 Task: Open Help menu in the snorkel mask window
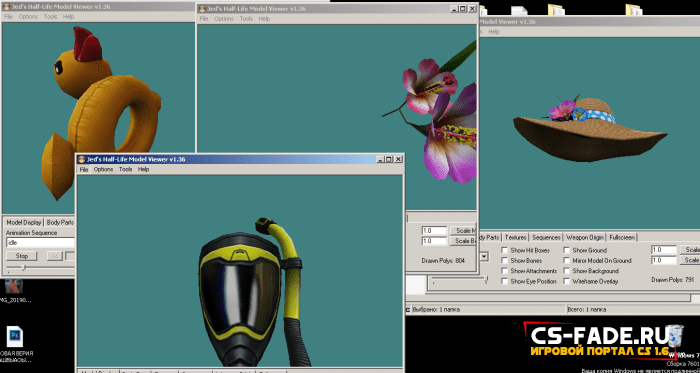[x=143, y=170]
